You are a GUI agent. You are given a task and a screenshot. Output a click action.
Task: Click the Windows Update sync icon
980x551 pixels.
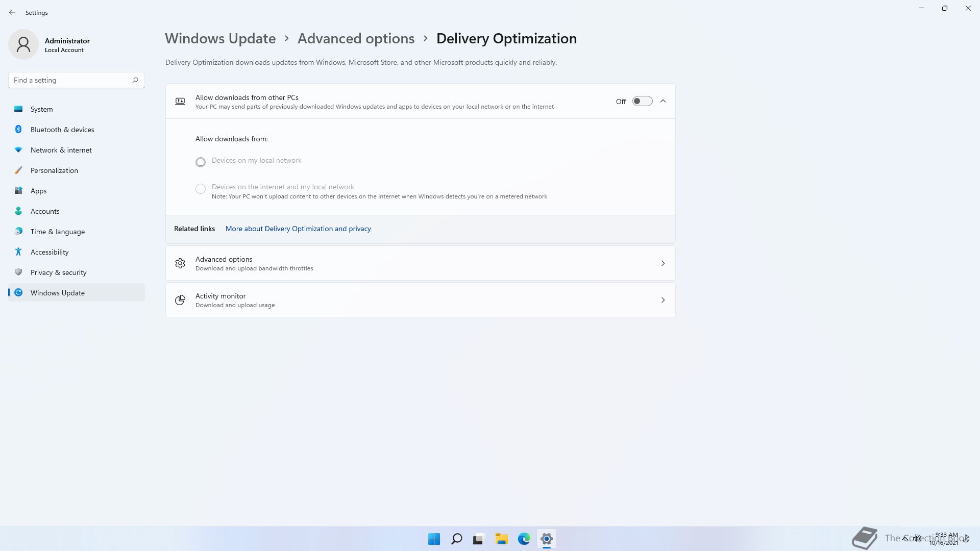point(18,292)
